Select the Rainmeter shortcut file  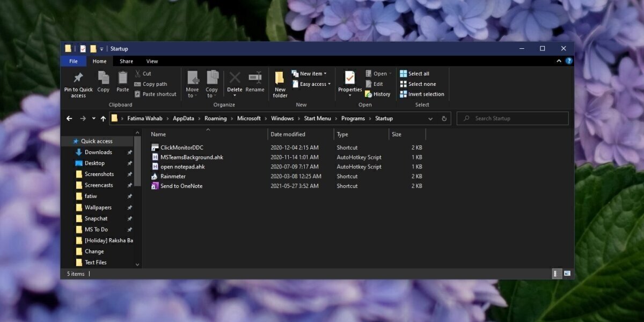[x=173, y=177]
